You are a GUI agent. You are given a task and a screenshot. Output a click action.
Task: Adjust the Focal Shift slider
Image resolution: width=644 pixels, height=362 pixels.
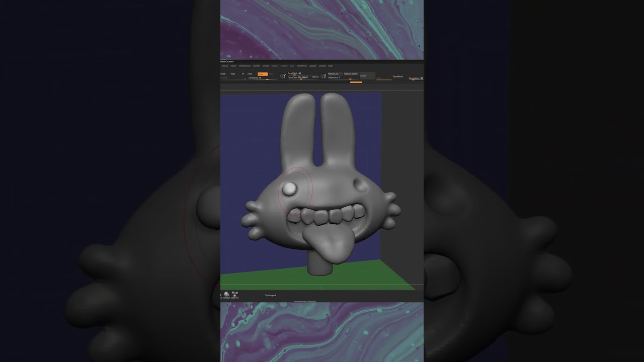[303, 73]
